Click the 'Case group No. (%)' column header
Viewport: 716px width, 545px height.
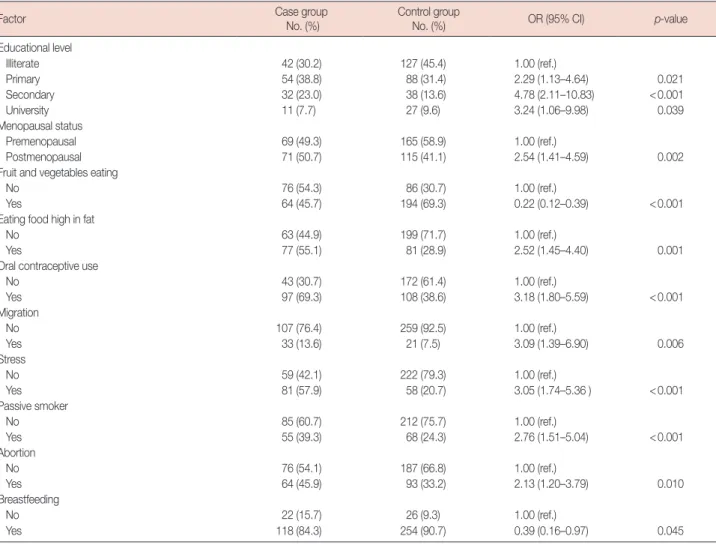tap(301, 19)
